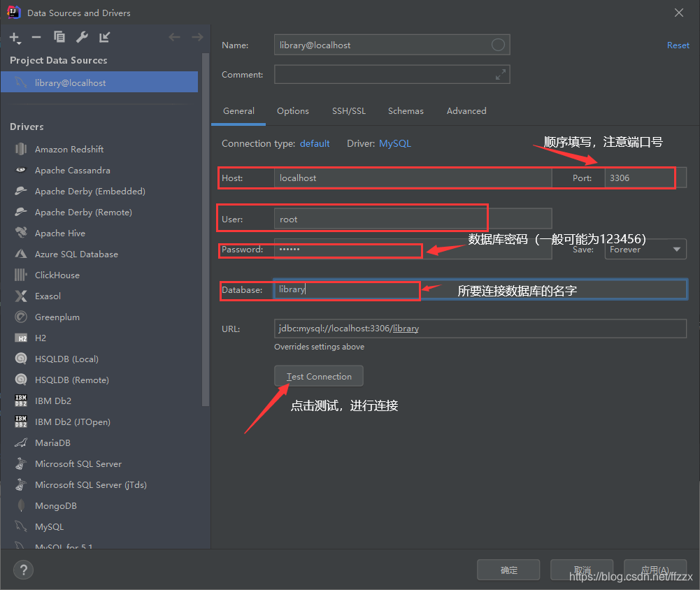700x590 pixels.
Task: Select library@localhost data source
Action: point(99,82)
